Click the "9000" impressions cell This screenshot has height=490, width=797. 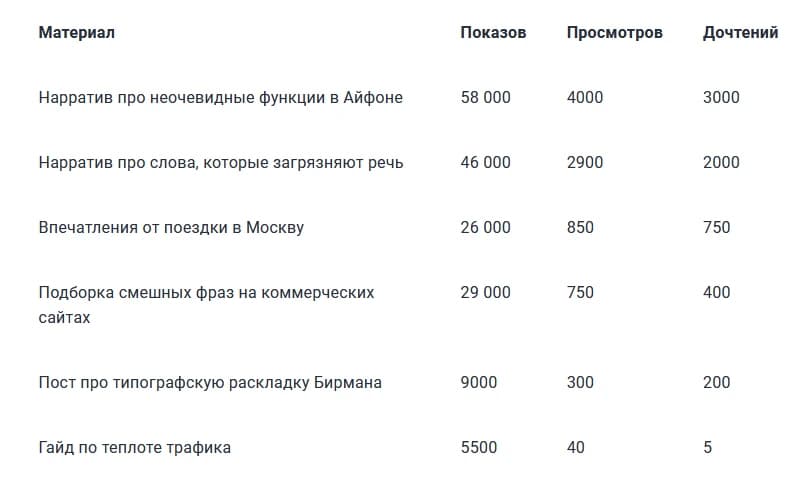[479, 383]
